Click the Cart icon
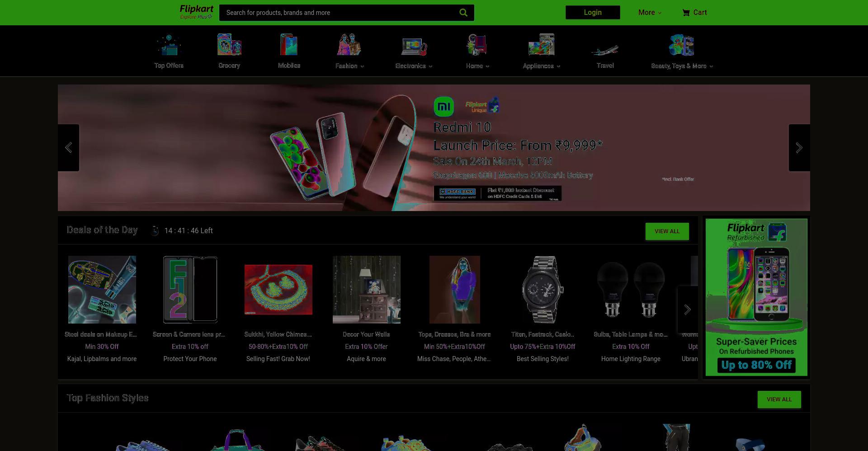Screen dimensions: 868x451 [686, 13]
